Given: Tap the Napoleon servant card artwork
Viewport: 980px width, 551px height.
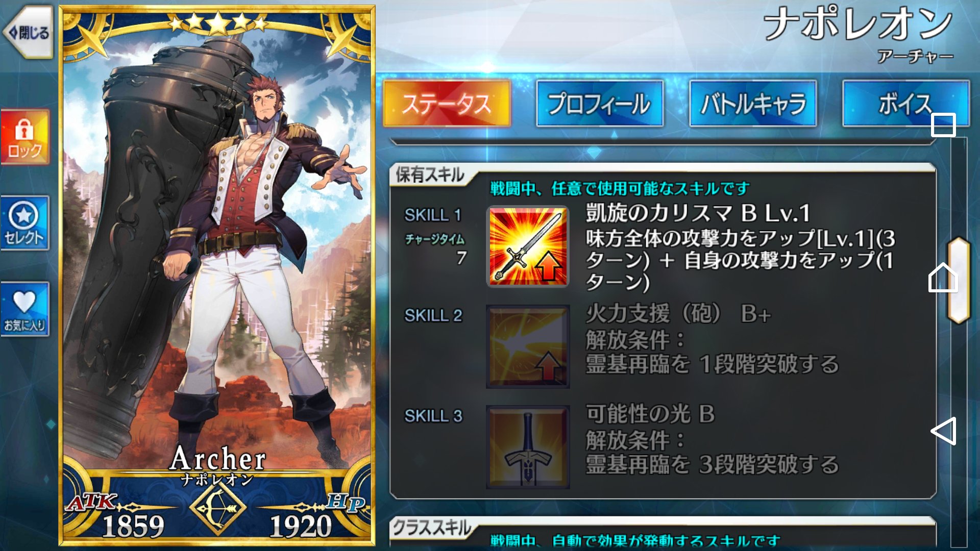Looking at the screenshot, I should click(218, 255).
